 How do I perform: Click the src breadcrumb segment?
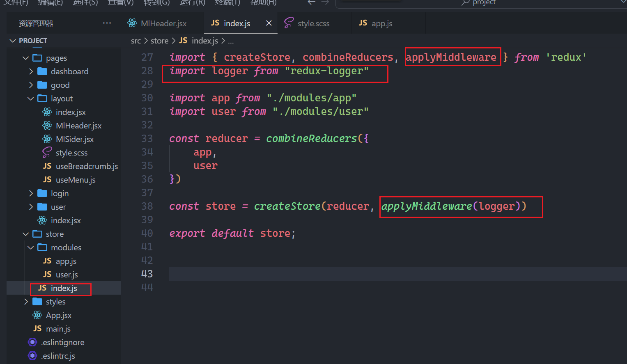(136, 41)
